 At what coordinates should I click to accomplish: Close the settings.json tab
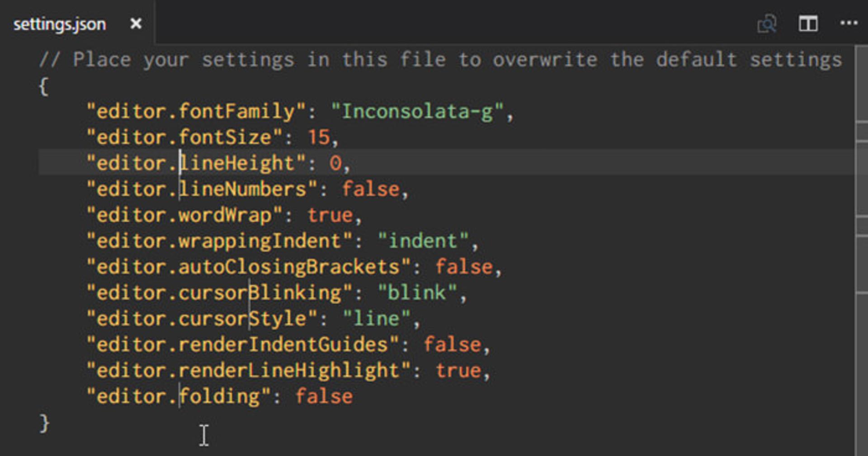point(136,24)
